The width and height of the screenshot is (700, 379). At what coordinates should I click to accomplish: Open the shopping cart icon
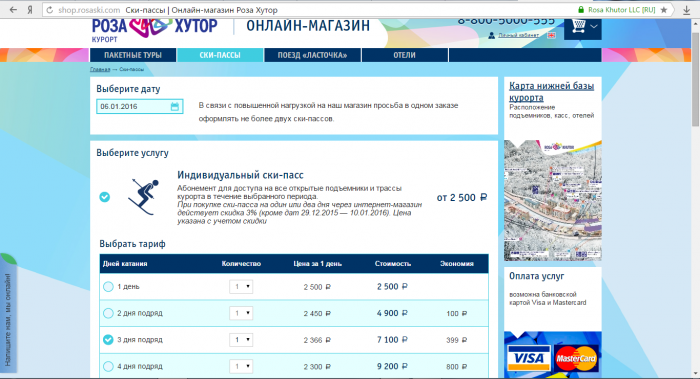click(x=579, y=26)
